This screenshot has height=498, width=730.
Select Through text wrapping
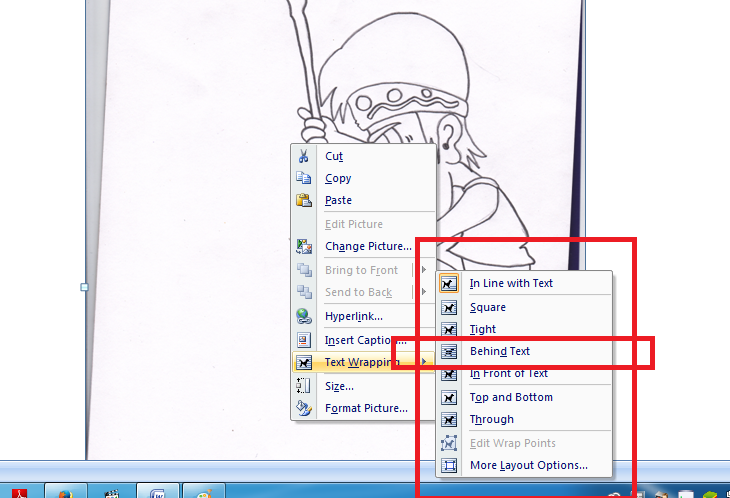[x=524, y=419]
